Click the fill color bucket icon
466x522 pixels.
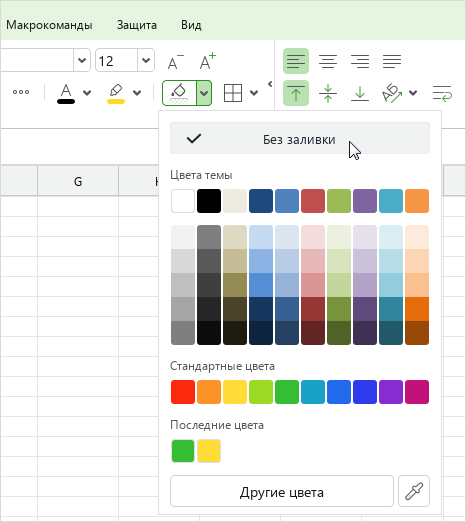tap(179, 93)
